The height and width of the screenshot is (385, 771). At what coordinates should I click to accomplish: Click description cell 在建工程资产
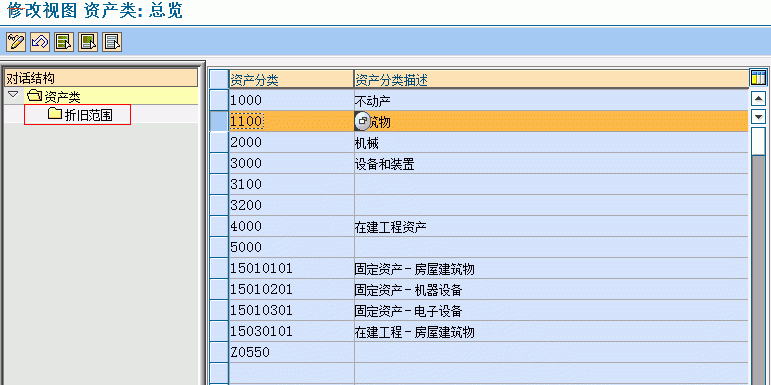[x=551, y=226]
